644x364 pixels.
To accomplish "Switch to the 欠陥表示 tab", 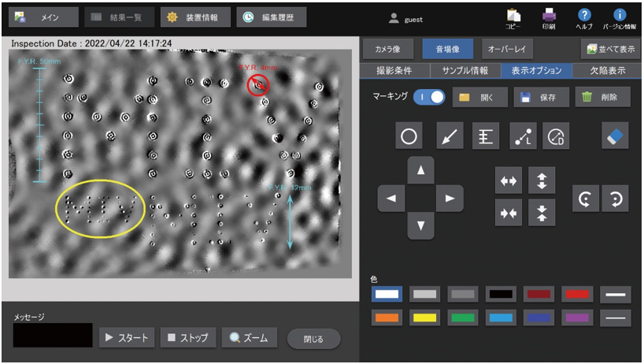I will 607,70.
